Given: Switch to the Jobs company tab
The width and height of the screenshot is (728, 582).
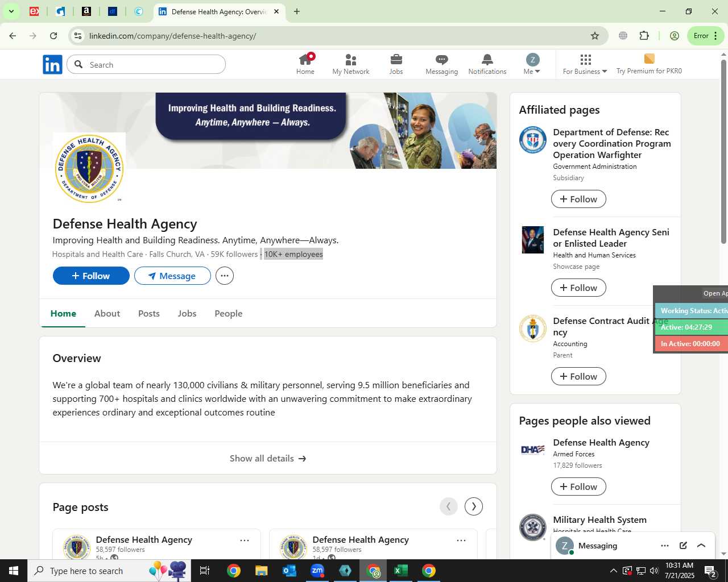Looking at the screenshot, I should click(187, 313).
